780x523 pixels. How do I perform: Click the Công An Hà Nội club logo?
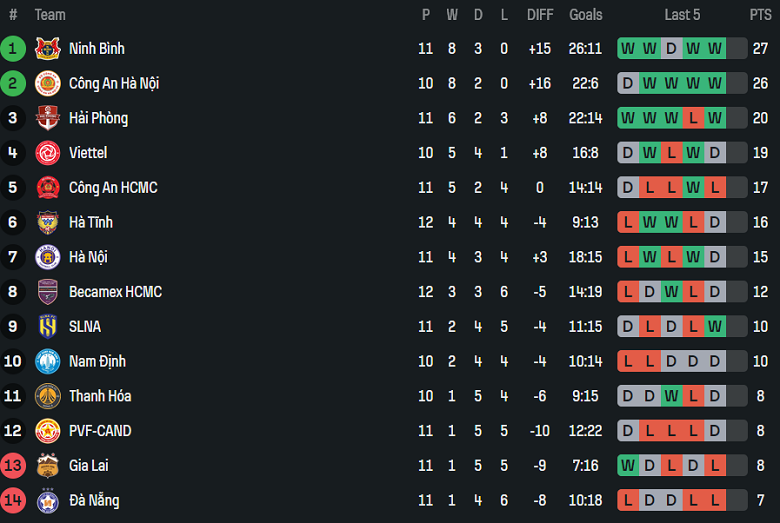[47, 83]
